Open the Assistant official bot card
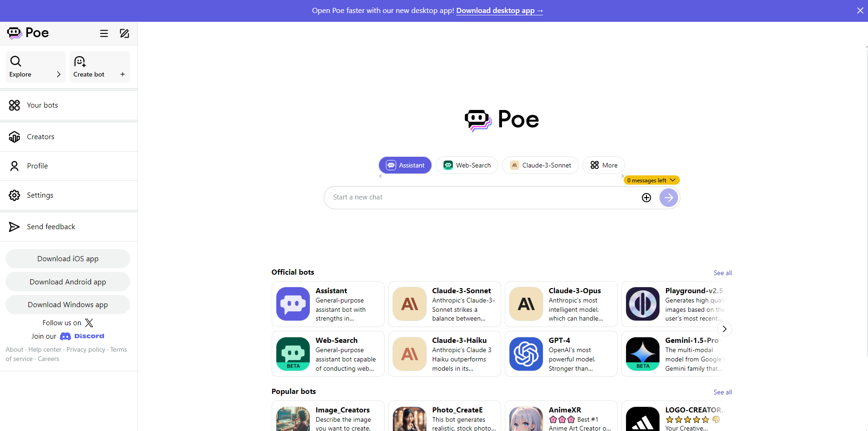 328,304
